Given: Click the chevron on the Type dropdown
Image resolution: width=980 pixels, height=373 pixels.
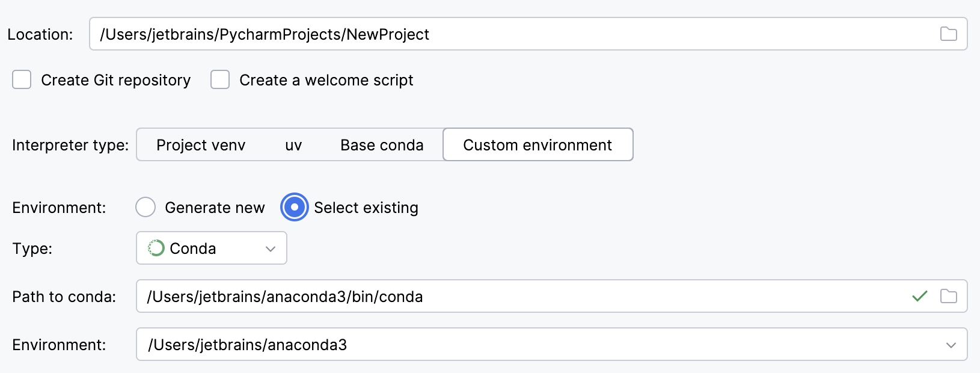Looking at the screenshot, I should coord(270,248).
